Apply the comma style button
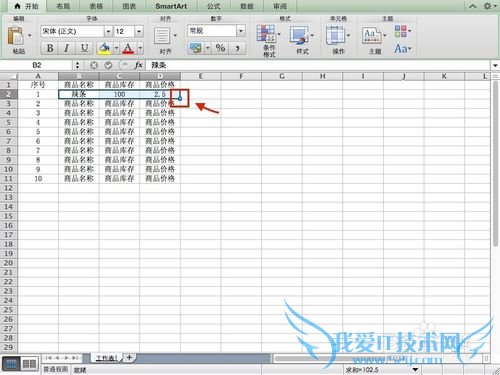Image resolution: width=500 pixels, height=375 pixels. (x=238, y=48)
